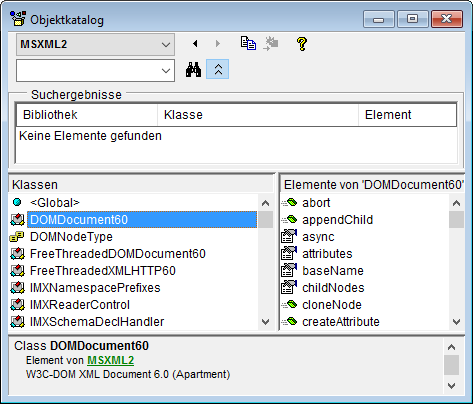Open help via yellow question mark
Image resolution: width=473 pixels, height=404 pixels.
click(302, 44)
